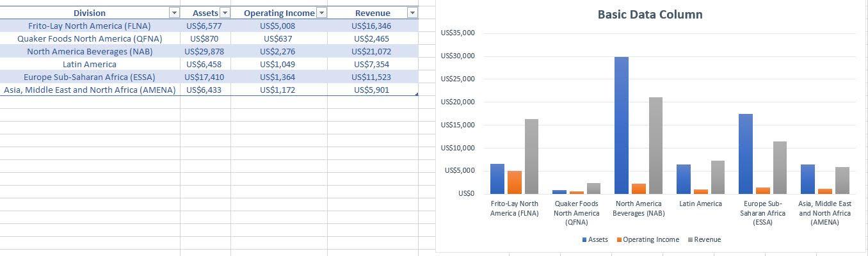Viewport: 868px width, 256px height.
Task: Click assets value US$6,433
Action: tap(205, 90)
